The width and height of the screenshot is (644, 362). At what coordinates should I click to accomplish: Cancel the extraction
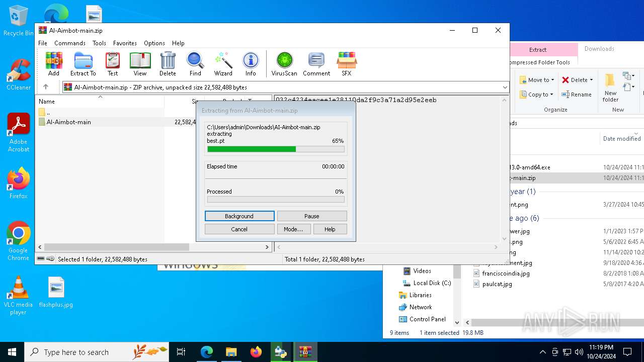(x=239, y=229)
